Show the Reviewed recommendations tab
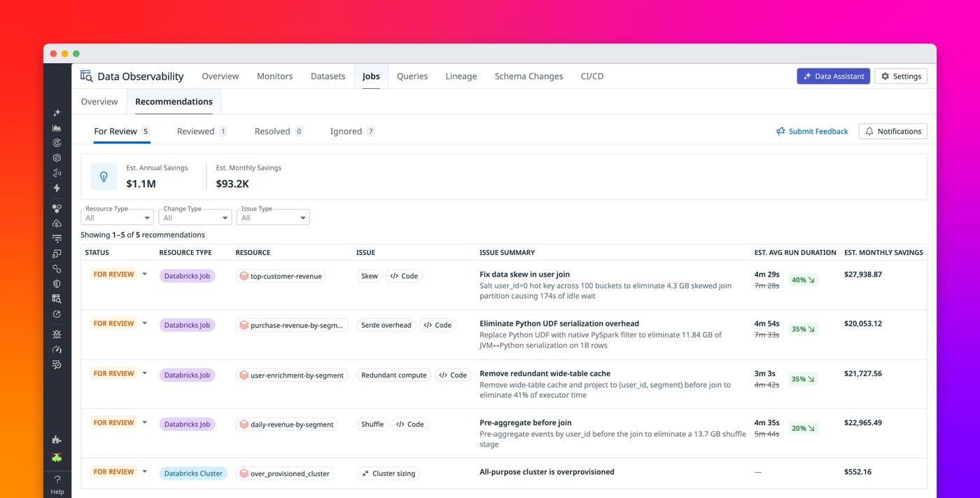 point(202,131)
